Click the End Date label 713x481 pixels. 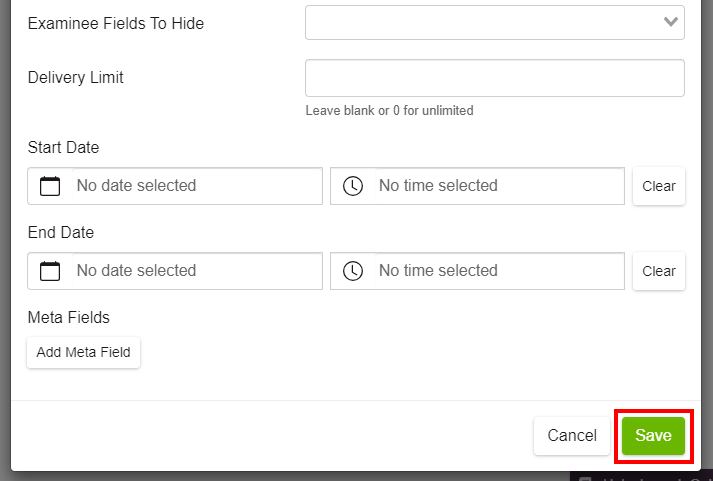point(61,232)
